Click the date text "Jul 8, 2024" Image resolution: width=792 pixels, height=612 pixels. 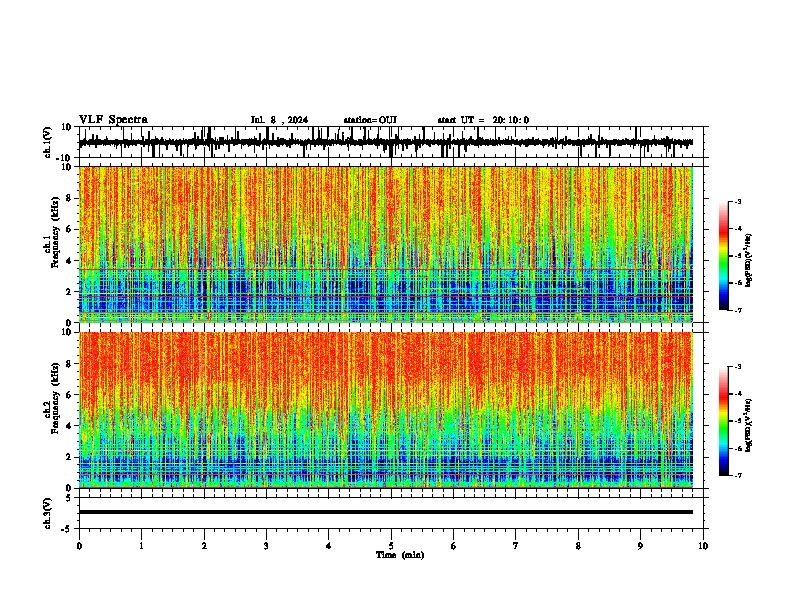tap(279, 120)
